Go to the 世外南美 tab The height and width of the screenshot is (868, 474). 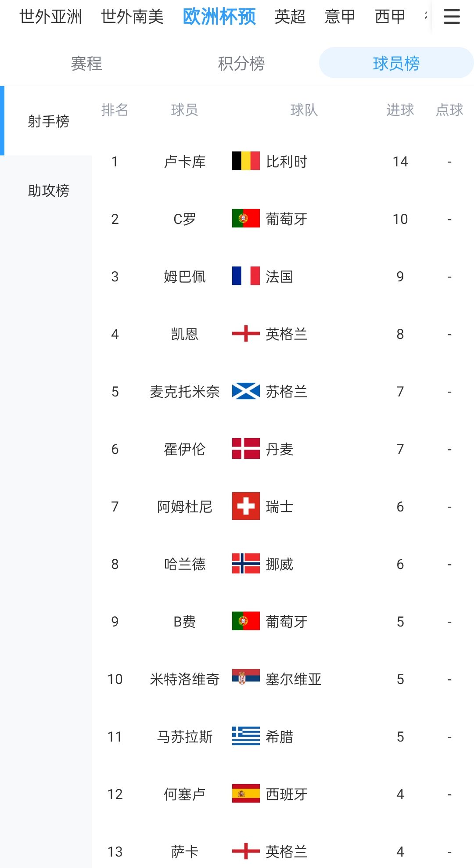[132, 17]
